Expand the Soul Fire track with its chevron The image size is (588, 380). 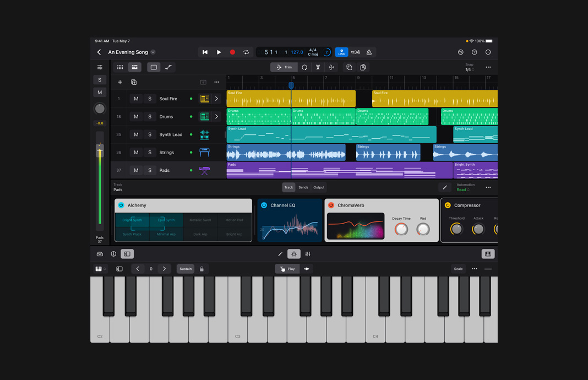point(217,99)
